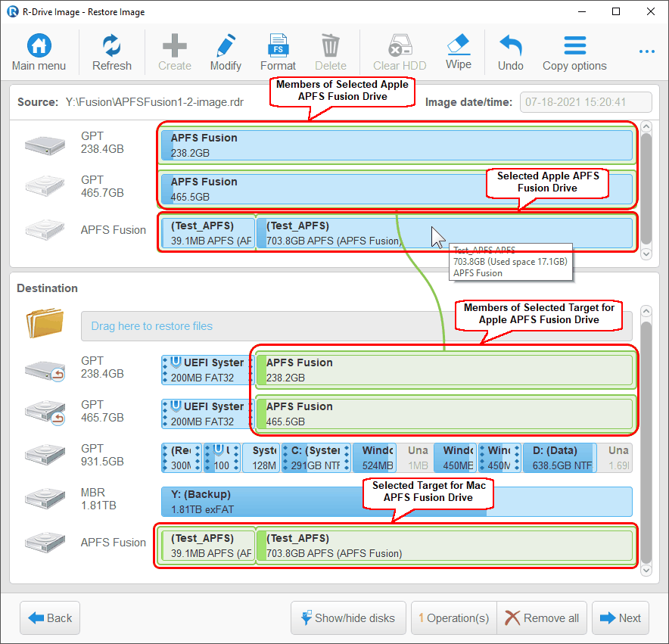
Task: Proceed with the Next button
Action: (621, 618)
